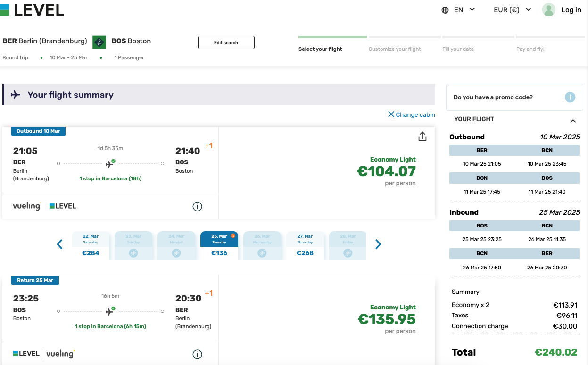Click the 23 Mar Sunday unavailable plane icon

(x=133, y=253)
